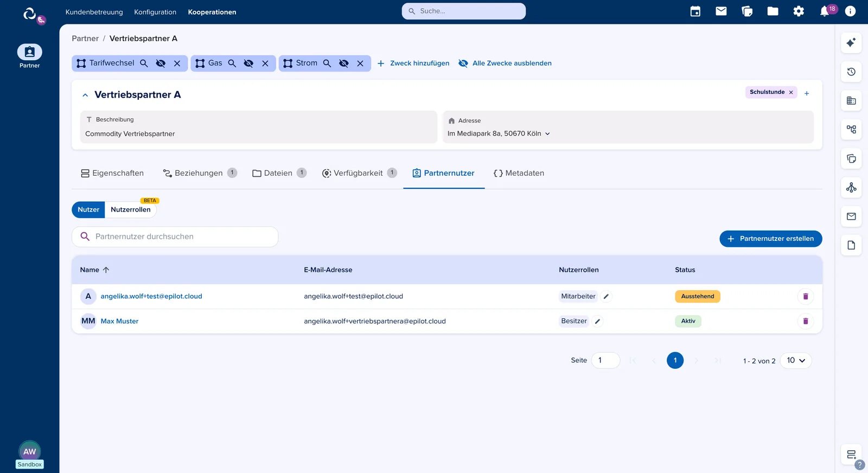Screen dimensions: 868x473
Task: Open the rows-per-page dropdown showing 10
Action: point(796,361)
